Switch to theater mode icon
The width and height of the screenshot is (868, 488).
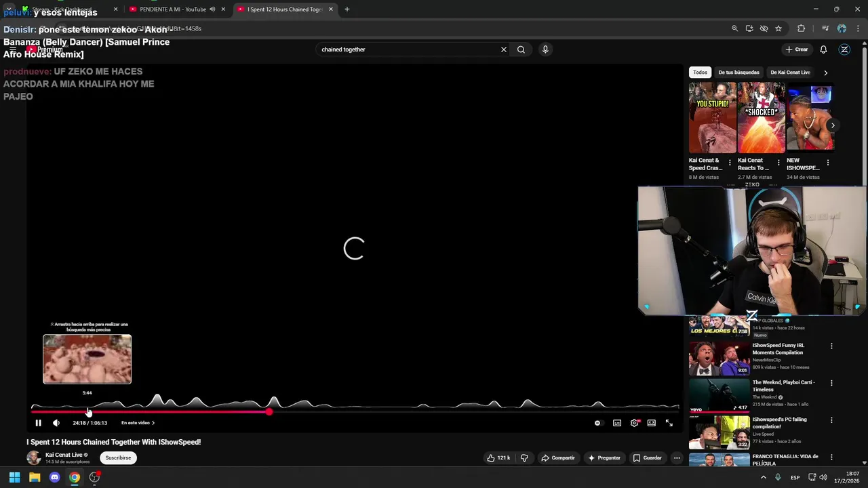pos(652,423)
